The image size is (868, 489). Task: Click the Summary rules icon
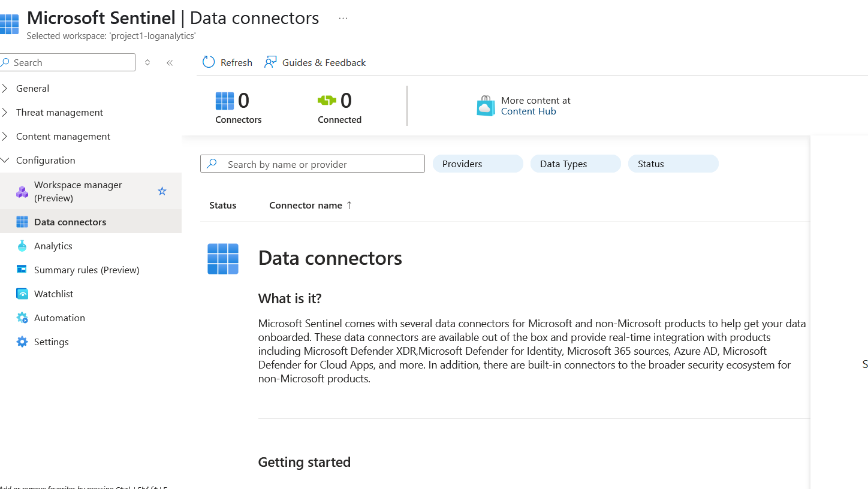[22, 270]
